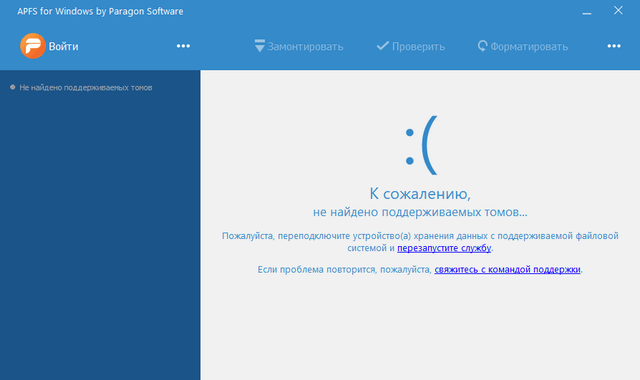Click the window title 'APFS for Windows by Paragon Software'
640x380 pixels.
click(x=100, y=11)
